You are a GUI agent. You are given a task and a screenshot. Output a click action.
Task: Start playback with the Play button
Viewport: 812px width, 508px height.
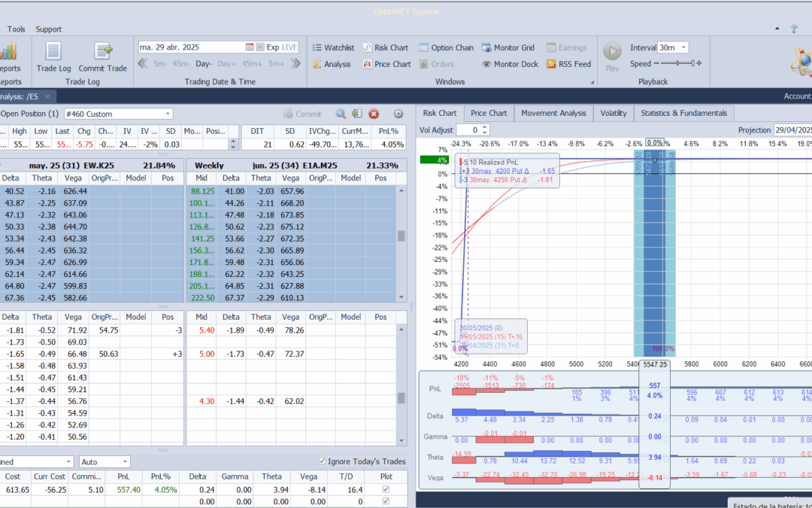[x=612, y=57]
